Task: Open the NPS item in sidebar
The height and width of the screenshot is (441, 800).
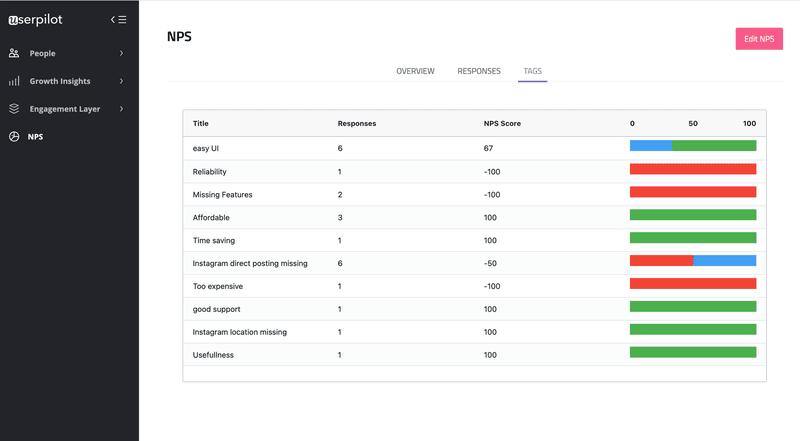Action: [x=36, y=136]
